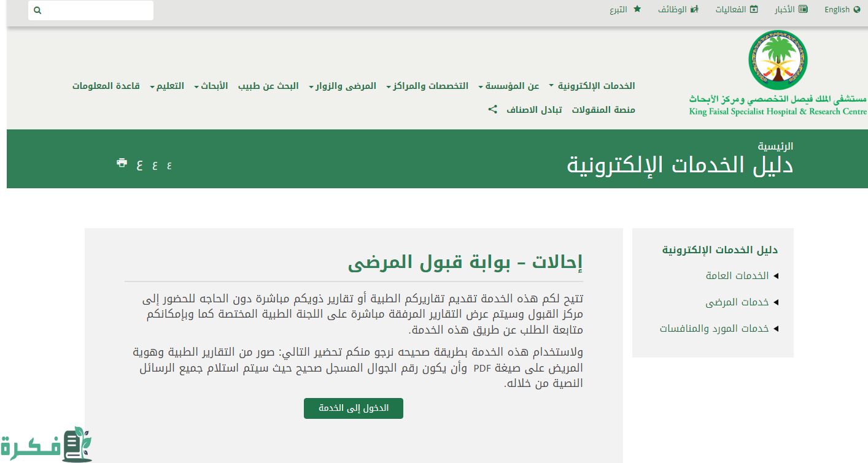Click the banner title دليل الخدمات الإلكترونية
Screen dimensions: 868x463
pyautogui.click(x=680, y=166)
